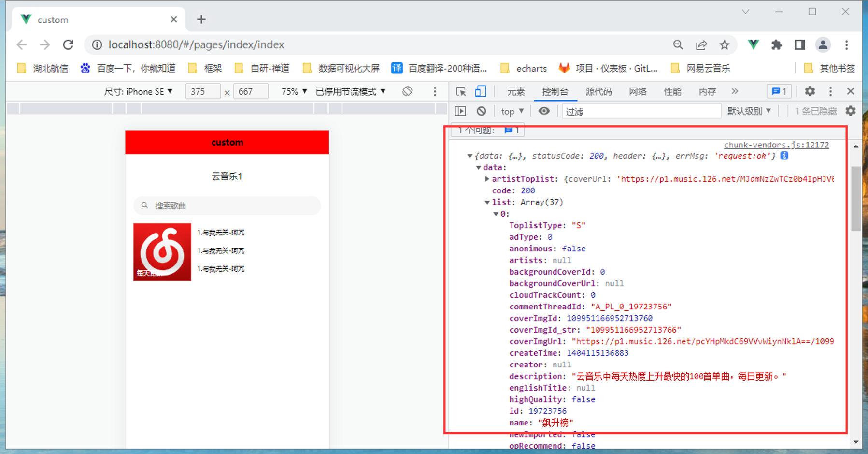The height and width of the screenshot is (454, 868).
Task: Open the 项目 · 仪表板 · GitLab bookmark
Action: (x=608, y=68)
